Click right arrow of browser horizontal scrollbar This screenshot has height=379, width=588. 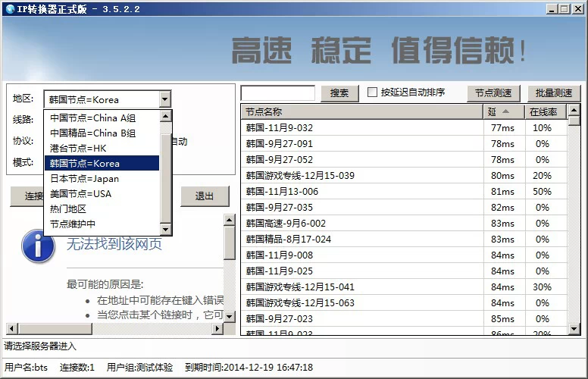(217, 329)
